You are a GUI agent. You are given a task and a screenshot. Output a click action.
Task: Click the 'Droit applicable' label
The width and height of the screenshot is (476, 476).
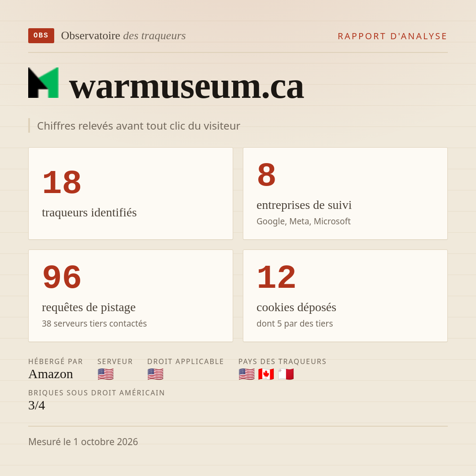coord(186,361)
